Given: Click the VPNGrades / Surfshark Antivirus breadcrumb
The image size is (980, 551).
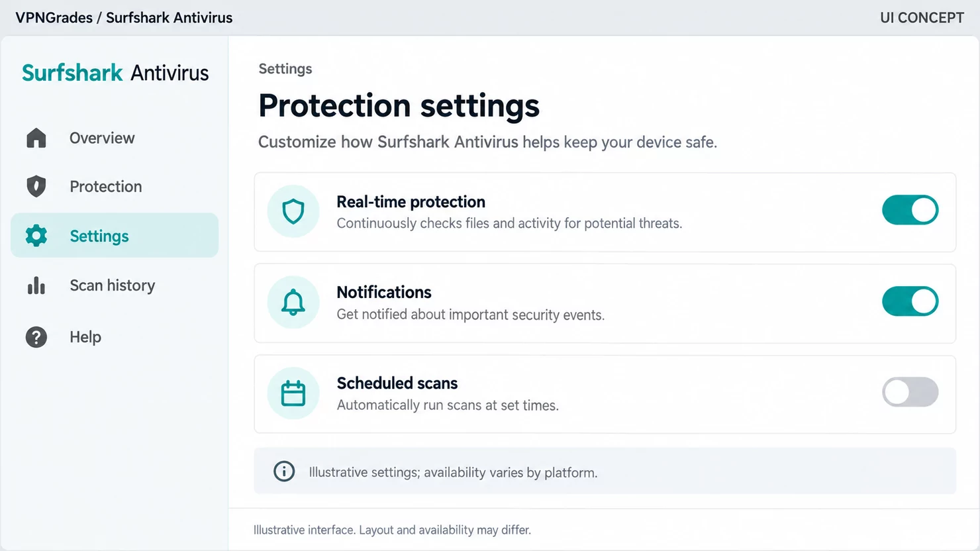Looking at the screenshot, I should coord(124,18).
